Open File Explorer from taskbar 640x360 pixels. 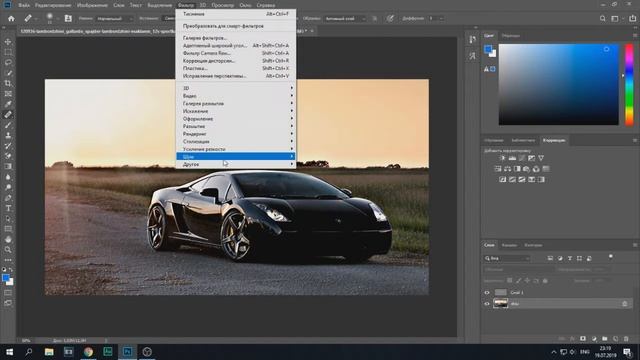(49, 352)
